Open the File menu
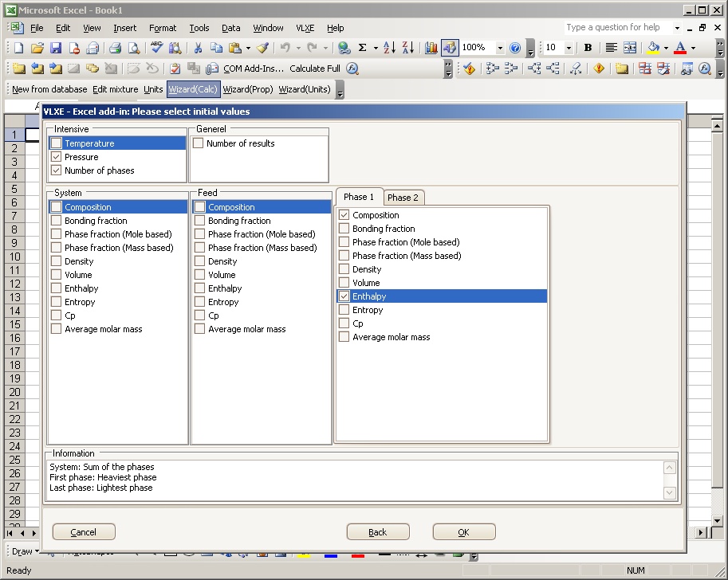 (37, 28)
